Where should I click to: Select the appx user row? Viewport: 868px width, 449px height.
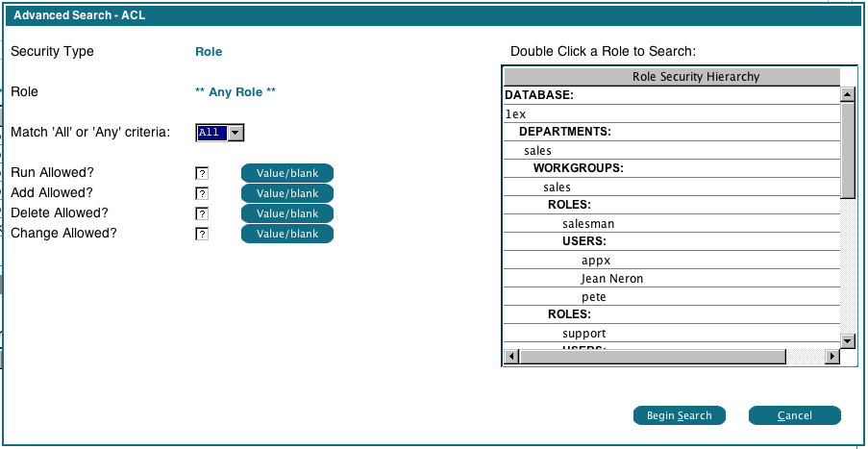click(x=672, y=261)
